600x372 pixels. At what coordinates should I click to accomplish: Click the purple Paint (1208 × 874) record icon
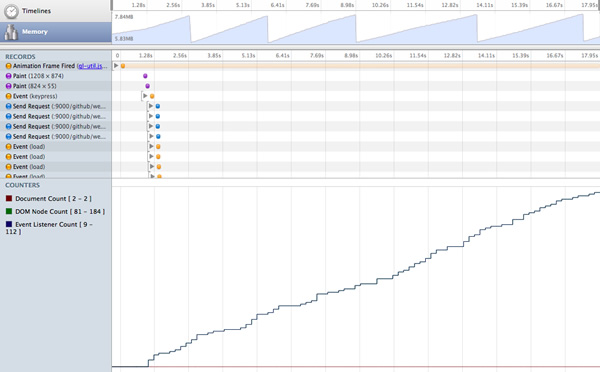(8, 76)
